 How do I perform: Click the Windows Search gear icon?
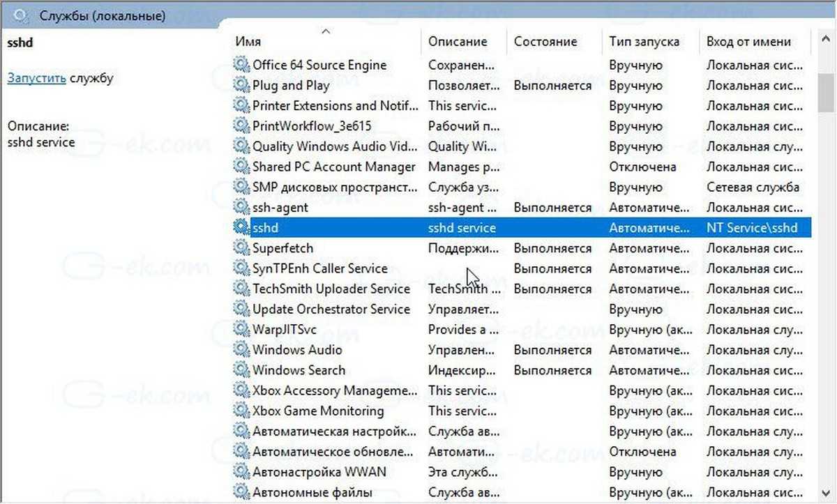241,370
